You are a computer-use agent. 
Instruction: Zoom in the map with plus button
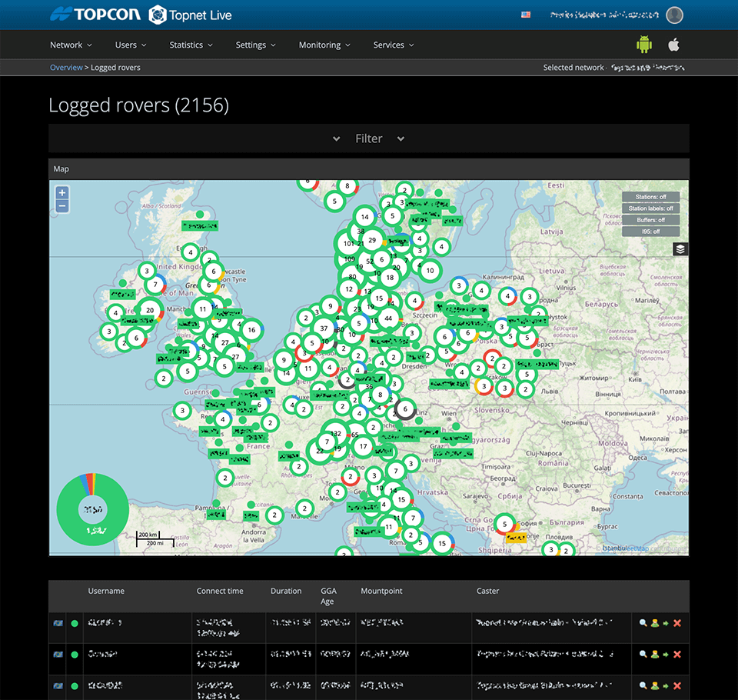[x=62, y=192]
